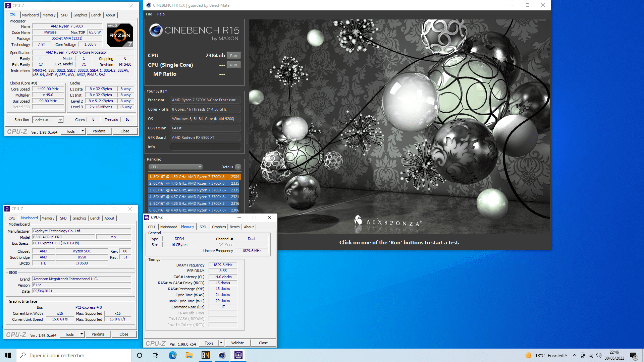
Task: Click Close in Mainboard CPU-Z window
Action: click(124, 334)
